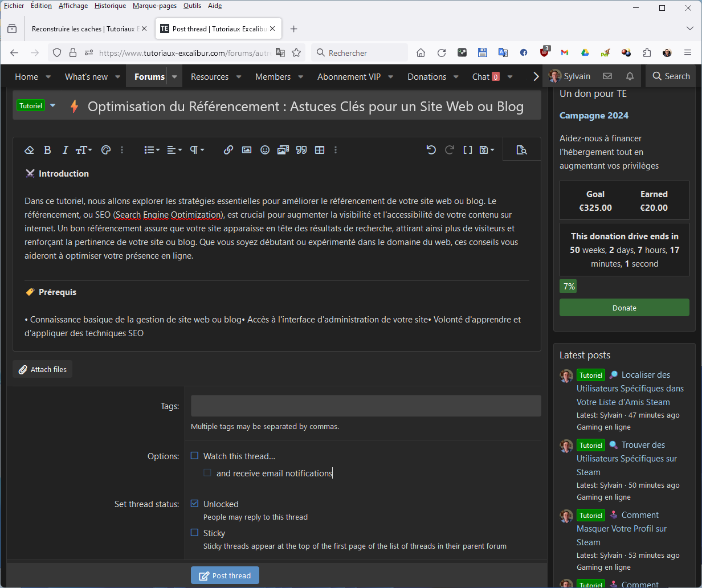The width and height of the screenshot is (702, 588).
Task: Open the What's new nav tab
Action: 87,76
